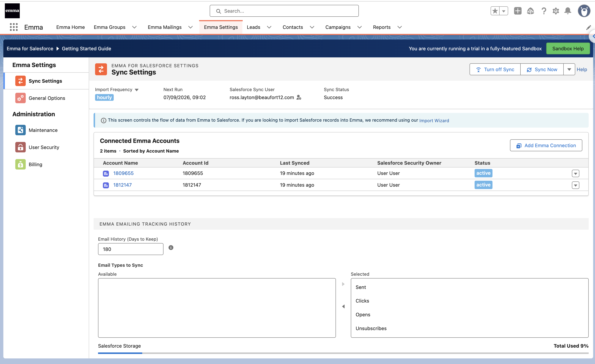Open the Leads tab
Image resolution: width=595 pixels, height=364 pixels.
point(254,27)
